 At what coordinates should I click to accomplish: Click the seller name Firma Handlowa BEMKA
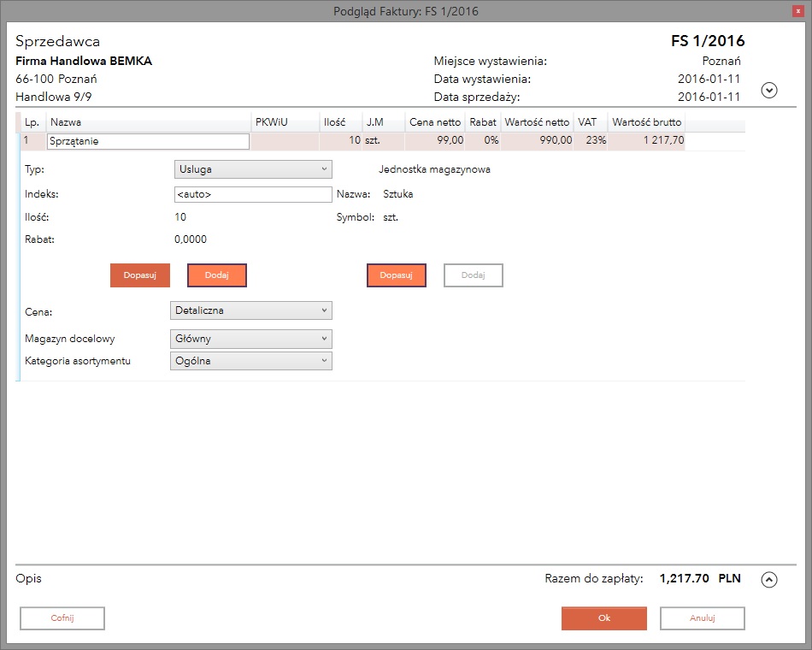point(84,62)
